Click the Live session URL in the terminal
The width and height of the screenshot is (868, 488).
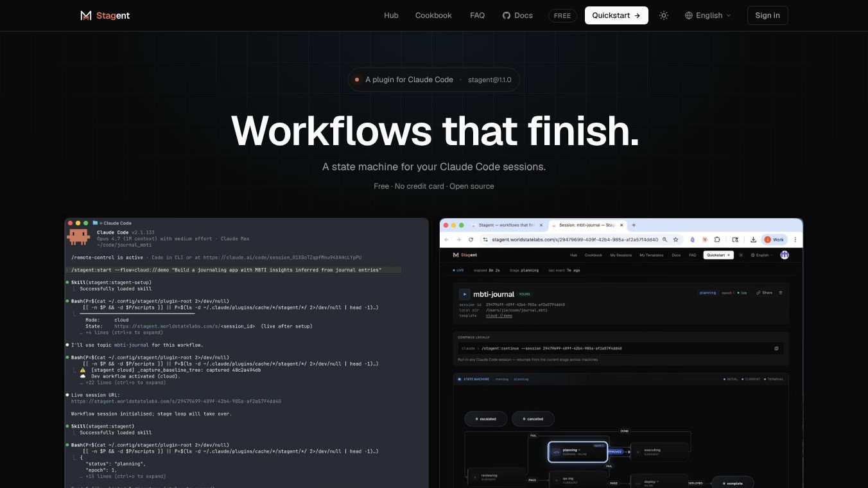coord(176,401)
